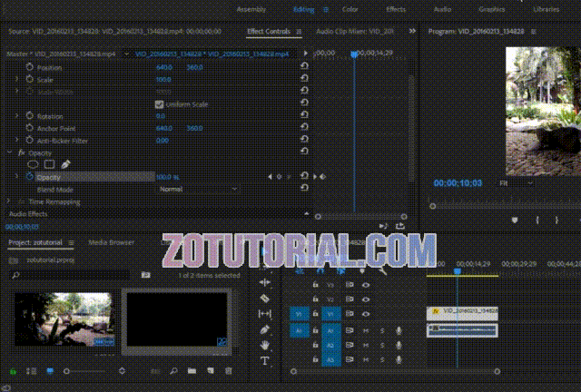The height and width of the screenshot is (392, 581).
Task: Add marker in Program monitor
Action: [x=515, y=220]
